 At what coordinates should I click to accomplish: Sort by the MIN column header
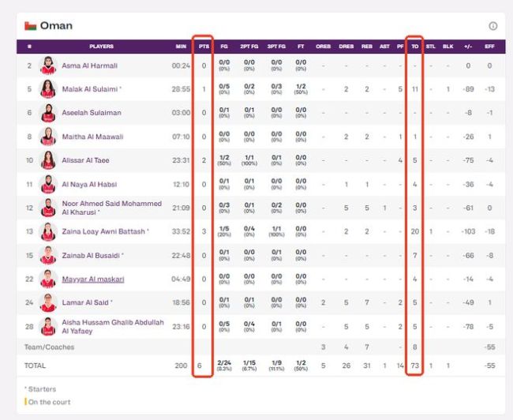(181, 47)
